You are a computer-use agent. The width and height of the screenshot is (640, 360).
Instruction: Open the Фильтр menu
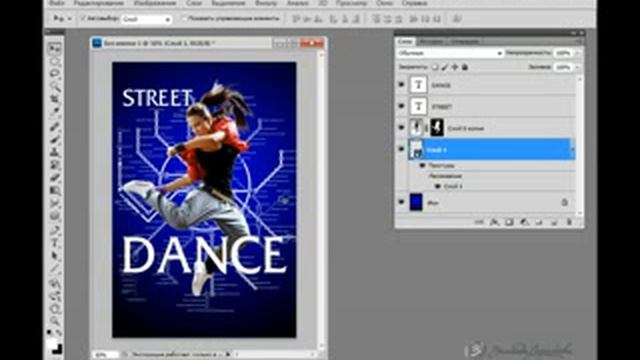click(266, 3)
